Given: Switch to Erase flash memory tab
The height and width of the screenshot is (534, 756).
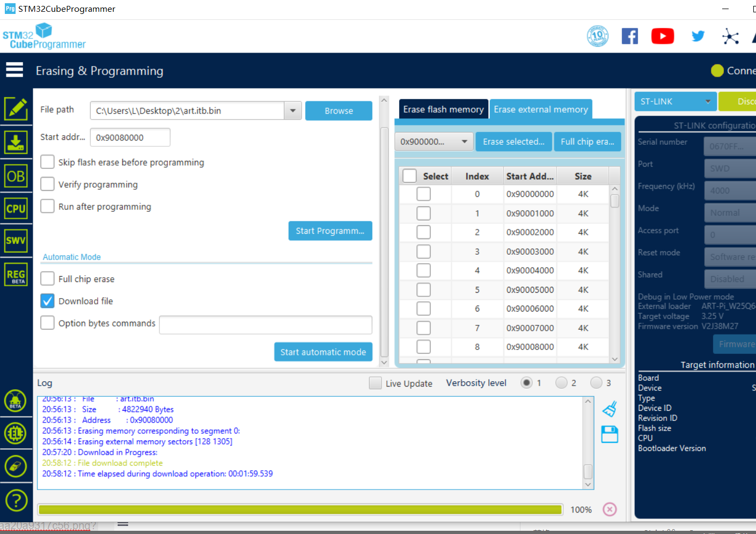Looking at the screenshot, I should click(x=443, y=109).
